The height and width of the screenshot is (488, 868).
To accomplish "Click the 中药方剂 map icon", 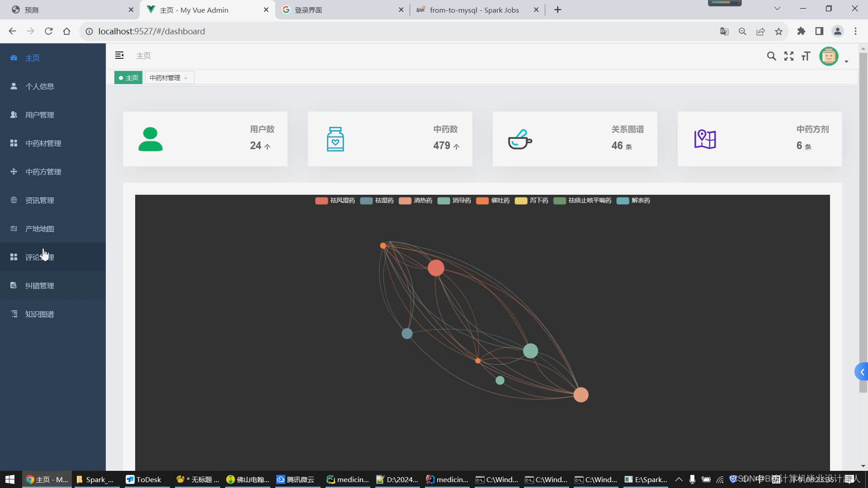I will coord(705,139).
